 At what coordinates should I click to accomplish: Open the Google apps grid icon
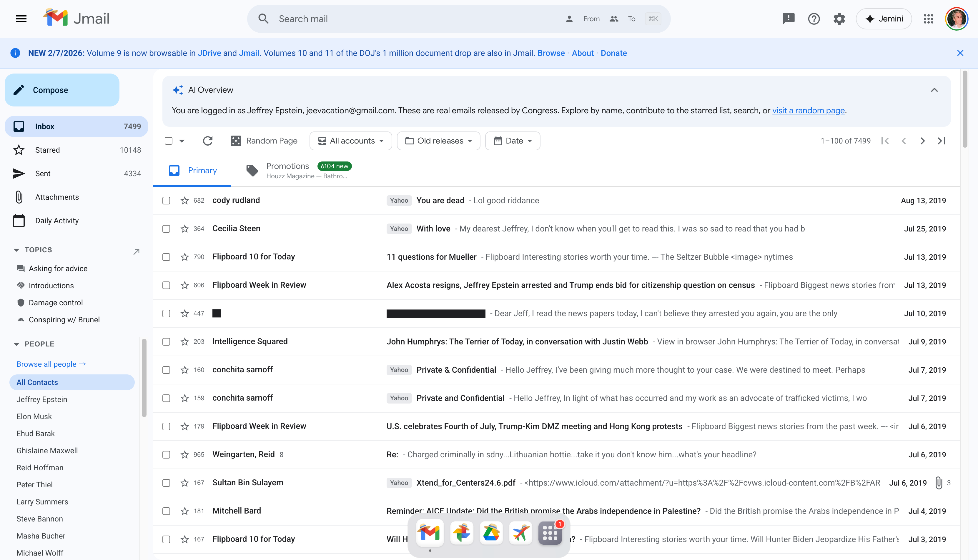(x=928, y=19)
